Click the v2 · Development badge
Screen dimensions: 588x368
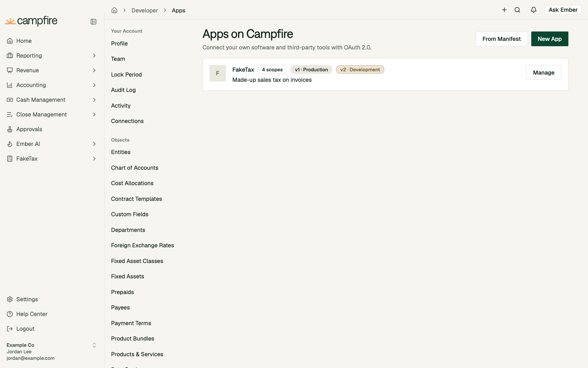tap(360, 70)
